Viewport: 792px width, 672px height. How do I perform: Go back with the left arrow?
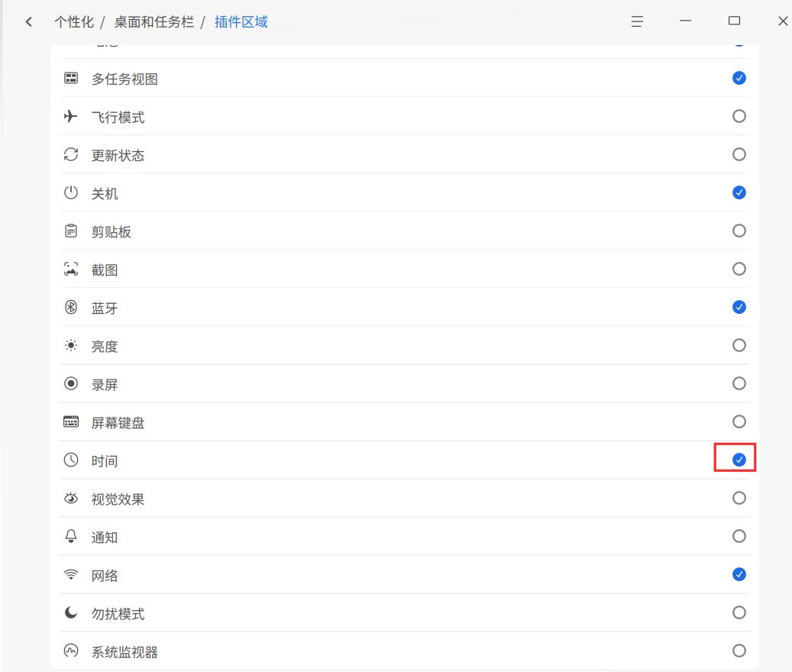point(29,21)
